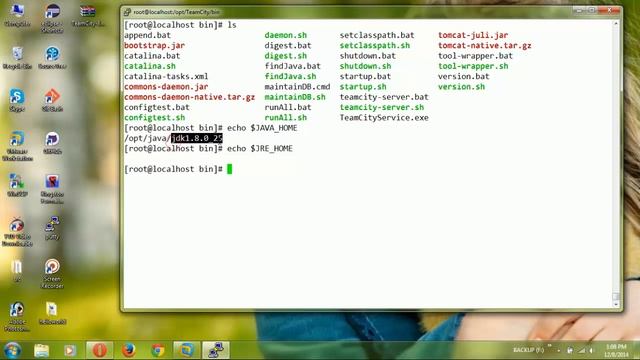Click daemon.sh in the listing
The width and height of the screenshot is (640, 360).
(x=285, y=35)
